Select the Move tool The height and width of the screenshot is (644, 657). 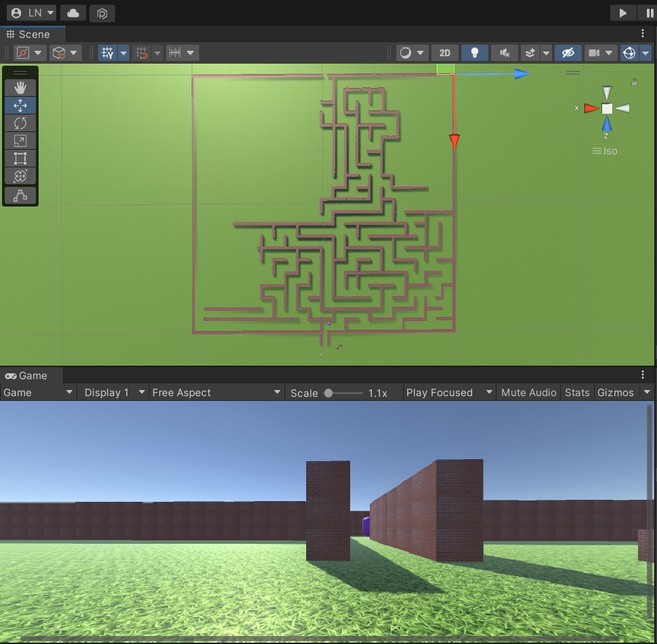pyautogui.click(x=20, y=106)
